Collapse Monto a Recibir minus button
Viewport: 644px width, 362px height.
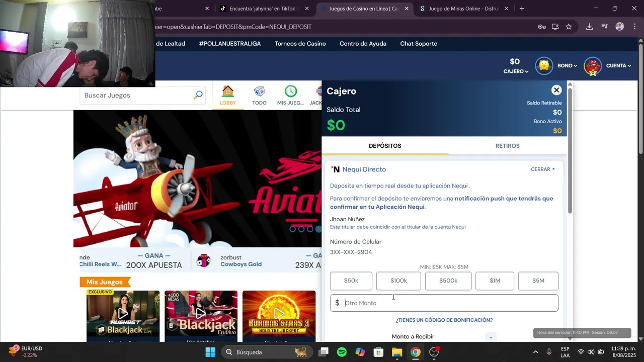491,337
